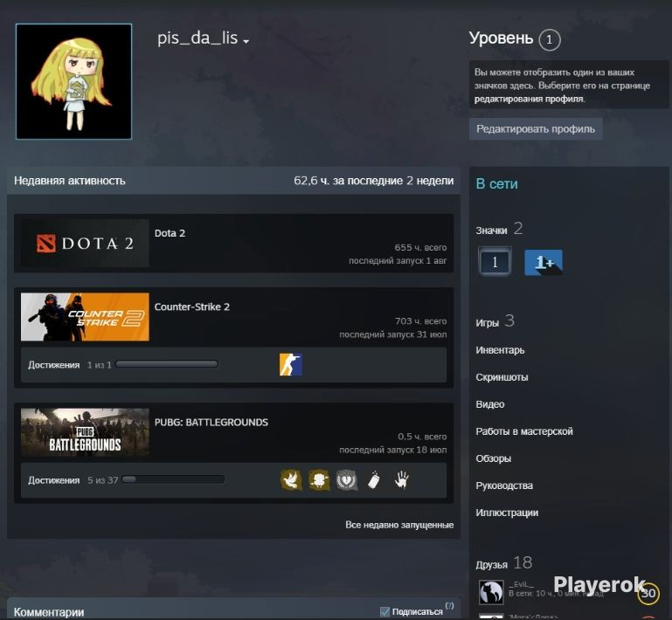
Task: Open all recently played games link
Action: (399, 525)
